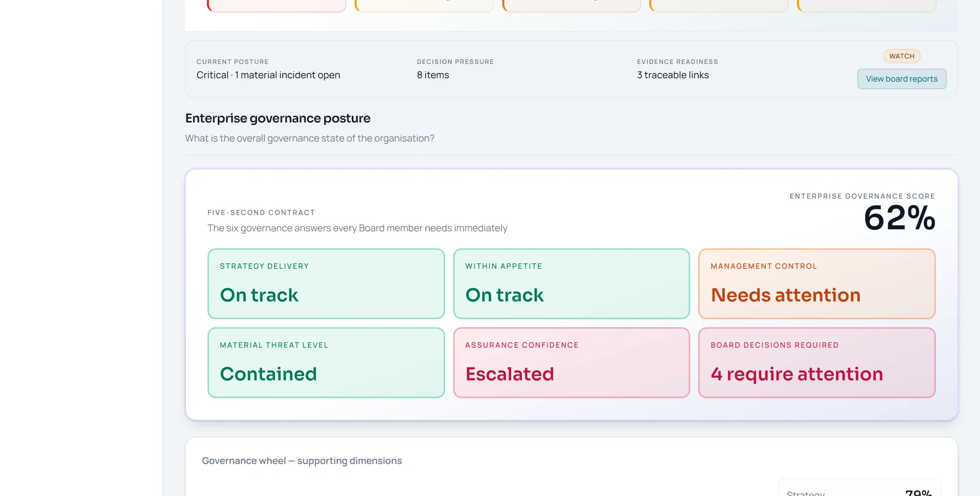This screenshot has width=980, height=496.
Task: Open the Strategy Delivery On track card
Action: click(326, 284)
